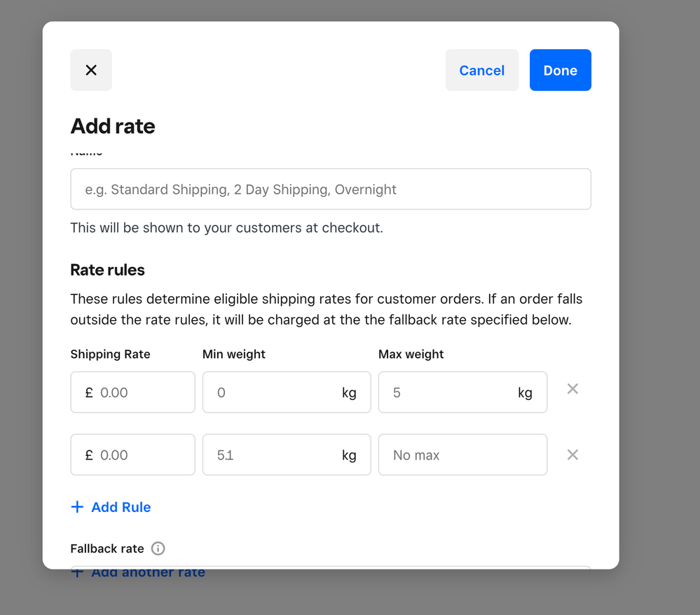This screenshot has width=700, height=615.
Task: Click the pound symbol in the first Shipping Rate
Action: click(89, 392)
